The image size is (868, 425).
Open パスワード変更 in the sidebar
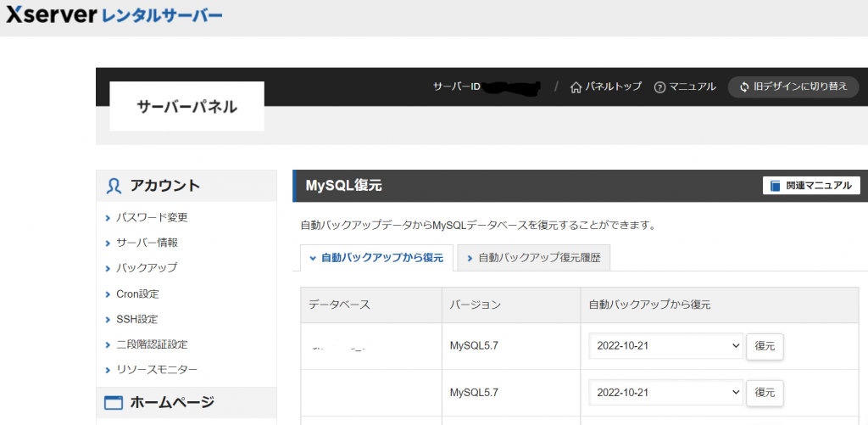[x=152, y=218]
